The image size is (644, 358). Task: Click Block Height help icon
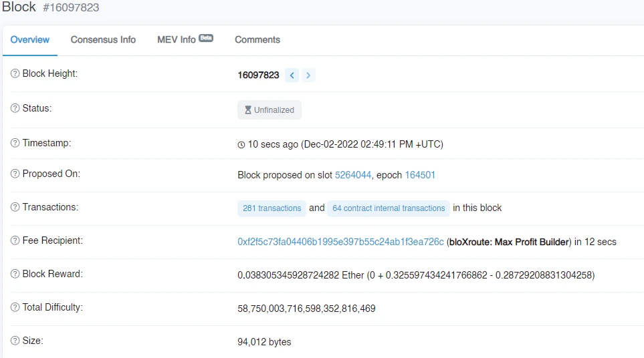(x=15, y=73)
